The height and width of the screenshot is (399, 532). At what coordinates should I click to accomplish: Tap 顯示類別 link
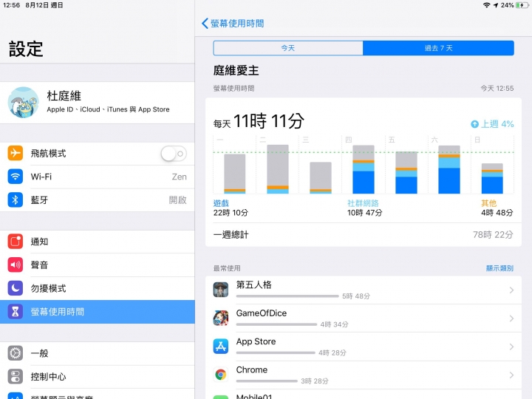point(499,268)
